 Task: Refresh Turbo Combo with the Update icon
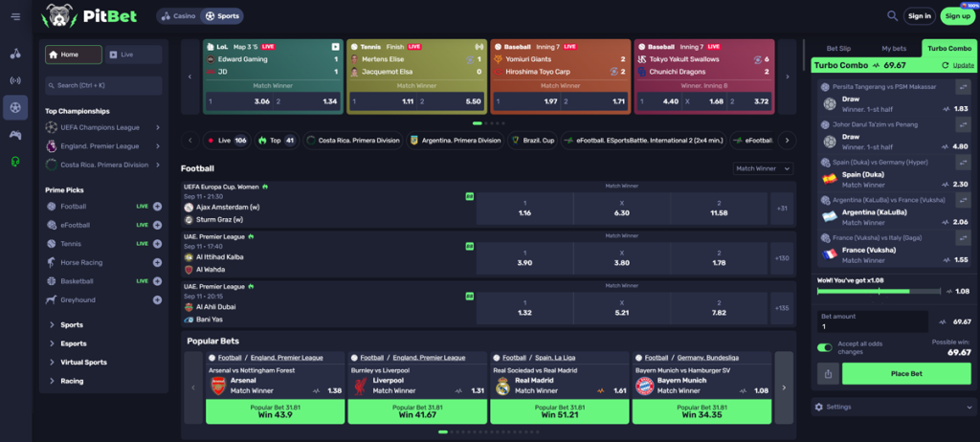click(945, 65)
